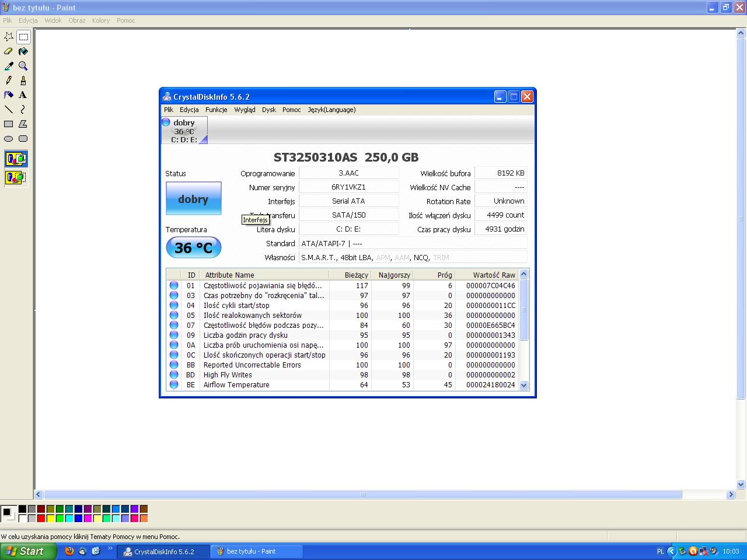747x560 pixels.
Task: Select the Reported Uncorrectable Errors row
Action: [x=343, y=365]
